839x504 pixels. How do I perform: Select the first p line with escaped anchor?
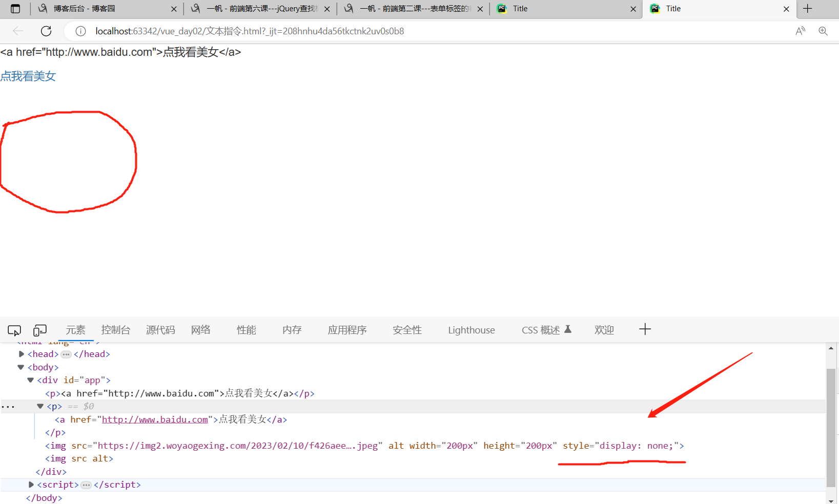pos(180,393)
